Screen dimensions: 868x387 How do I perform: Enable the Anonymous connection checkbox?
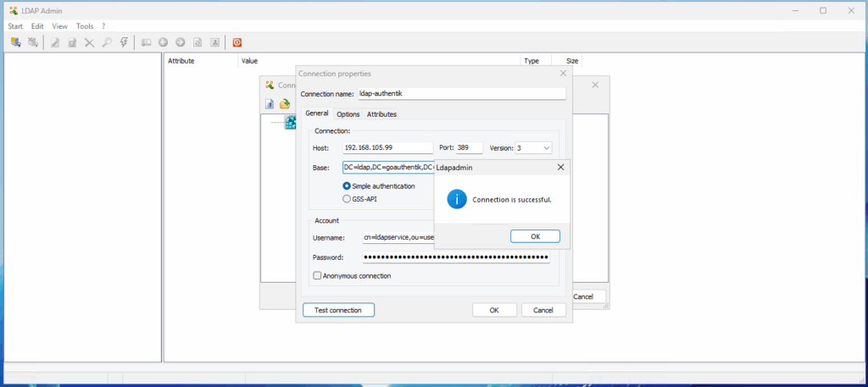(x=317, y=275)
